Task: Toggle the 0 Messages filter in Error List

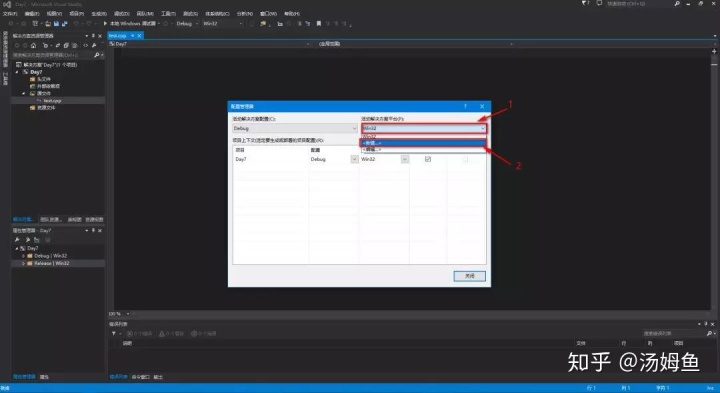Action: (x=203, y=333)
